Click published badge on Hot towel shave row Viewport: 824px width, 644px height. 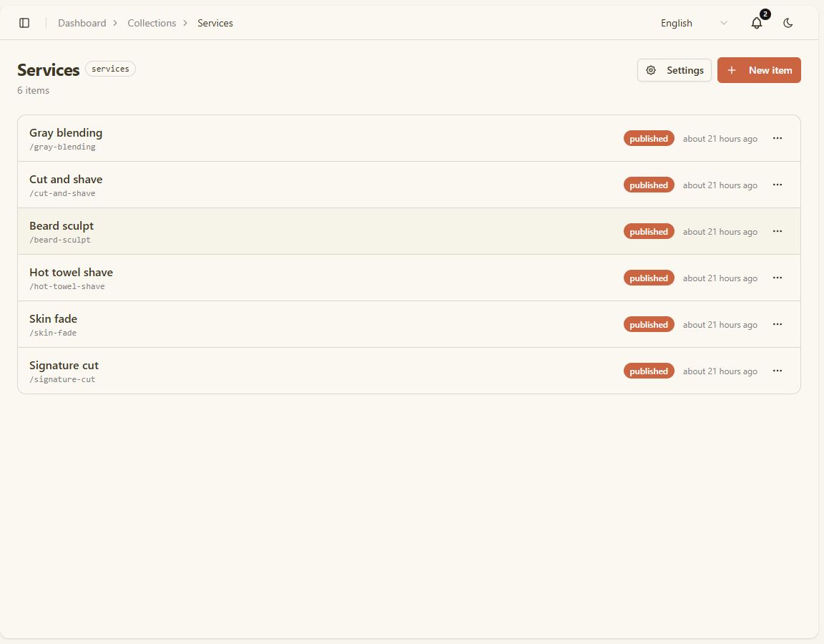[649, 278]
